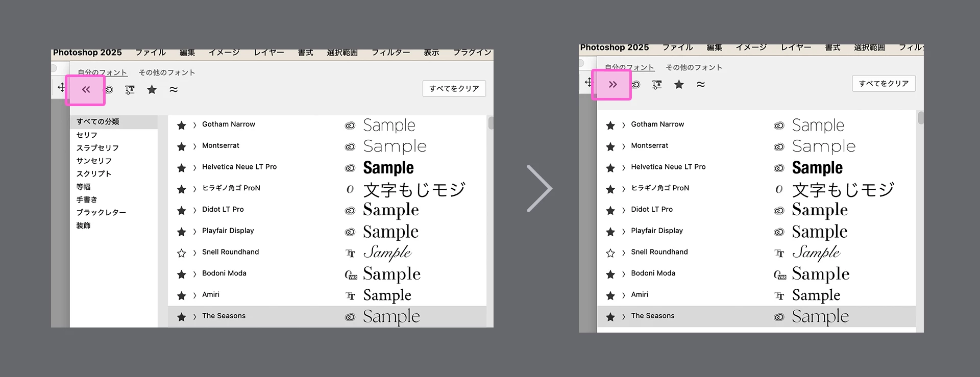Screen dimensions: 980x377
Task: Click TrueType icon beside Amiri sample, left panel
Action: coord(350,296)
